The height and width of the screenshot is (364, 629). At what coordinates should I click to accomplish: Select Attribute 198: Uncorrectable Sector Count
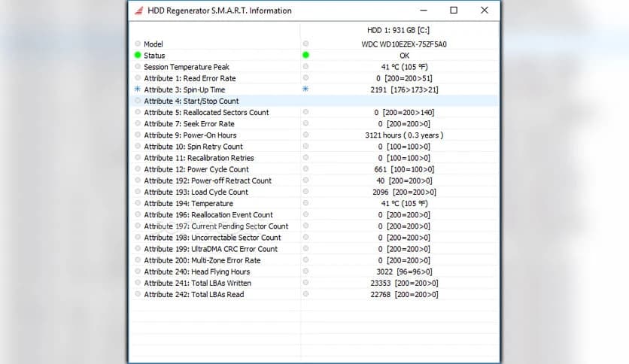click(x=213, y=238)
